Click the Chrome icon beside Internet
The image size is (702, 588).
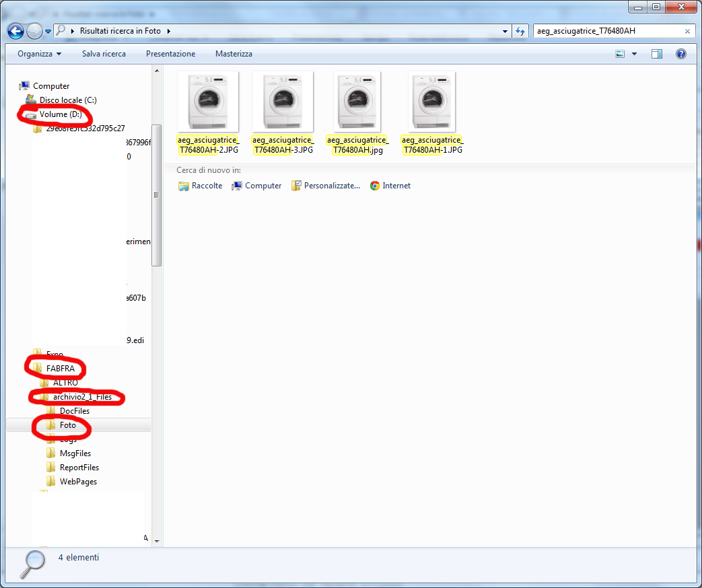pos(375,186)
